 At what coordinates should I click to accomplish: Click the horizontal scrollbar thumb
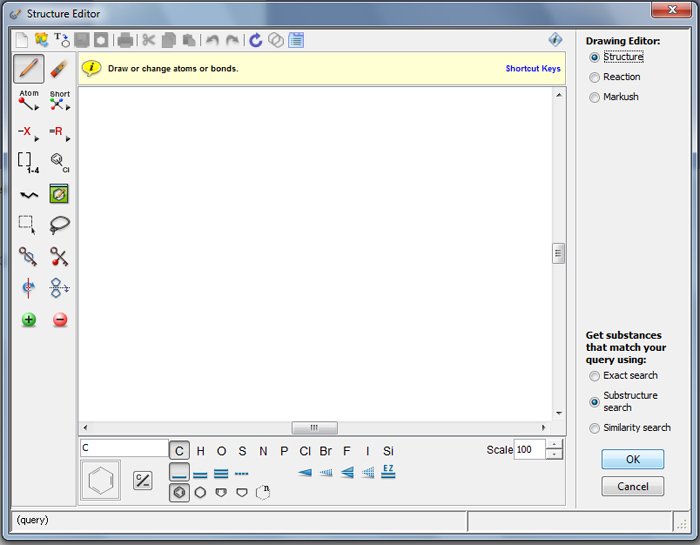click(x=315, y=428)
